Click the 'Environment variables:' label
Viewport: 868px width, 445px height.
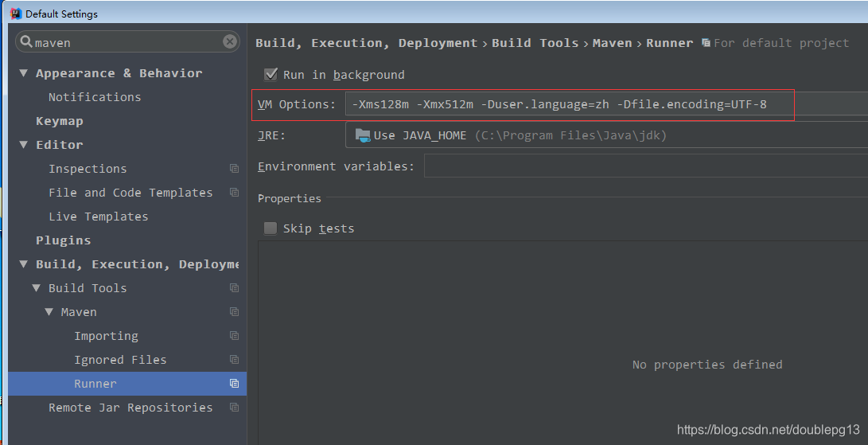pyautogui.click(x=336, y=166)
